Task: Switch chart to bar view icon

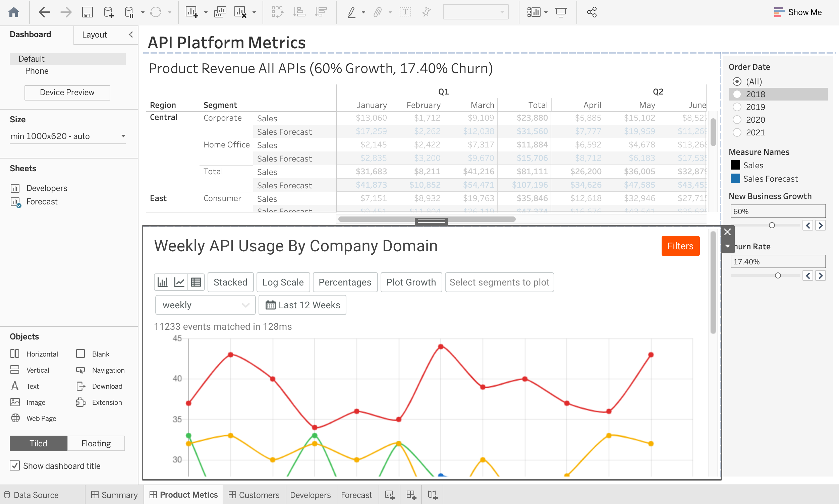Action: click(162, 282)
